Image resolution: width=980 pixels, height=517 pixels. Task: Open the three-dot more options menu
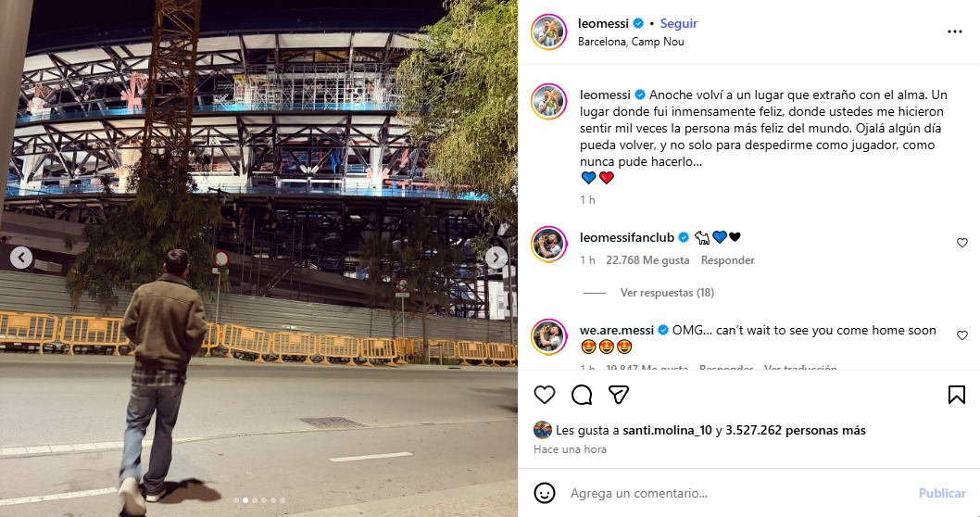point(954,32)
